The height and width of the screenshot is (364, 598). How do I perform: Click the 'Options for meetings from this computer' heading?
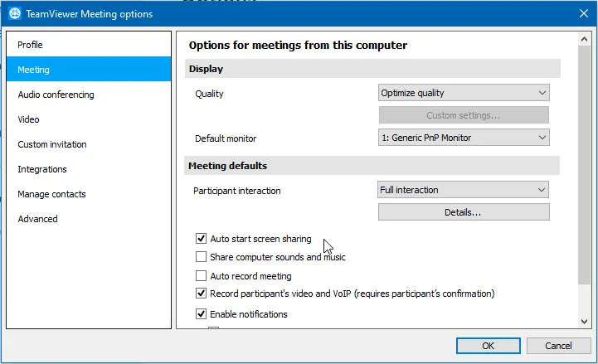(298, 45)
